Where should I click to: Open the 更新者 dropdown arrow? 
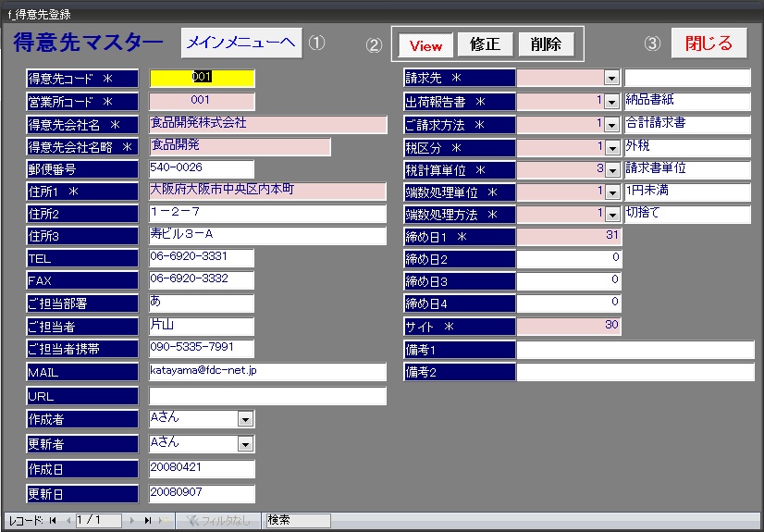click(245, 444)
